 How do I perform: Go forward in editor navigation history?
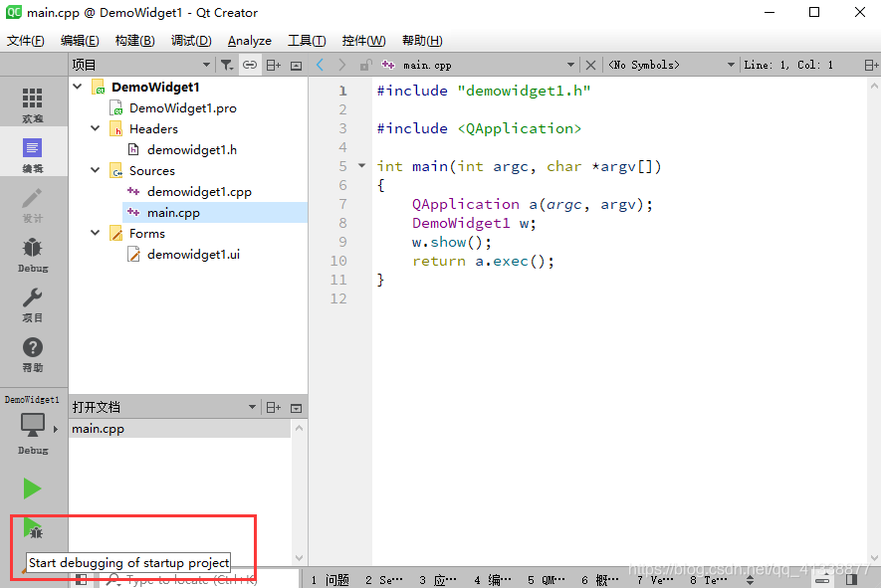click(x=341, y=65)
